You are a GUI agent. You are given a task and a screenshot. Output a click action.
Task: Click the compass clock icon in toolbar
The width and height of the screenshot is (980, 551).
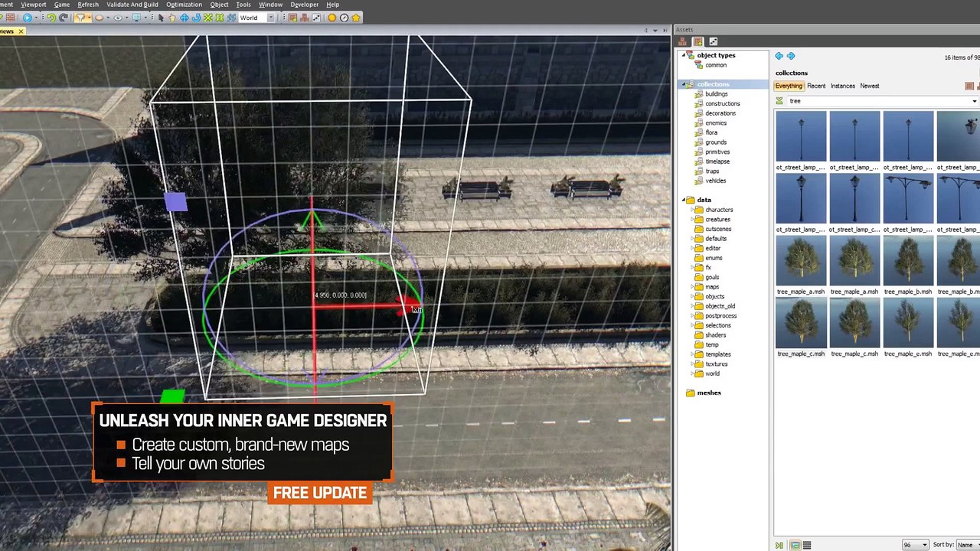(x=344, y=18)
